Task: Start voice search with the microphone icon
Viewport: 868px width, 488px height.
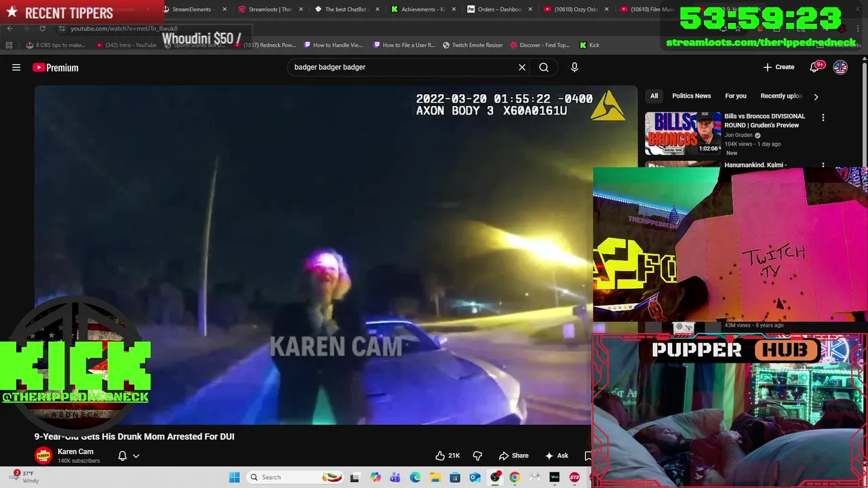Action: [x=574, y=67]
